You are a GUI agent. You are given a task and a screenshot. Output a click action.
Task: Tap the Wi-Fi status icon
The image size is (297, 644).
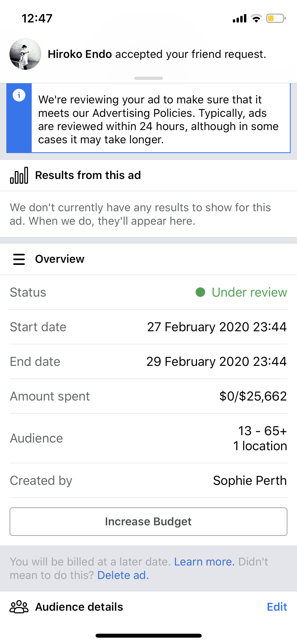[256, 18]
